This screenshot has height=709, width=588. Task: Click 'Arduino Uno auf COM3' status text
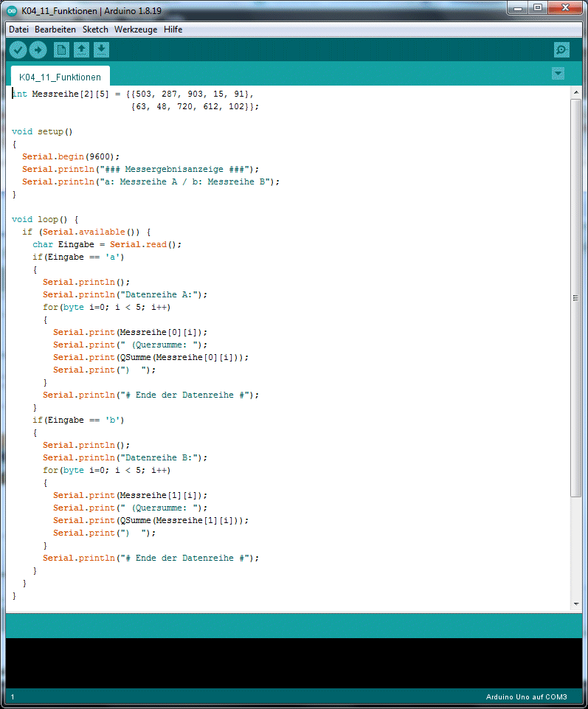[x=527, y=696]
